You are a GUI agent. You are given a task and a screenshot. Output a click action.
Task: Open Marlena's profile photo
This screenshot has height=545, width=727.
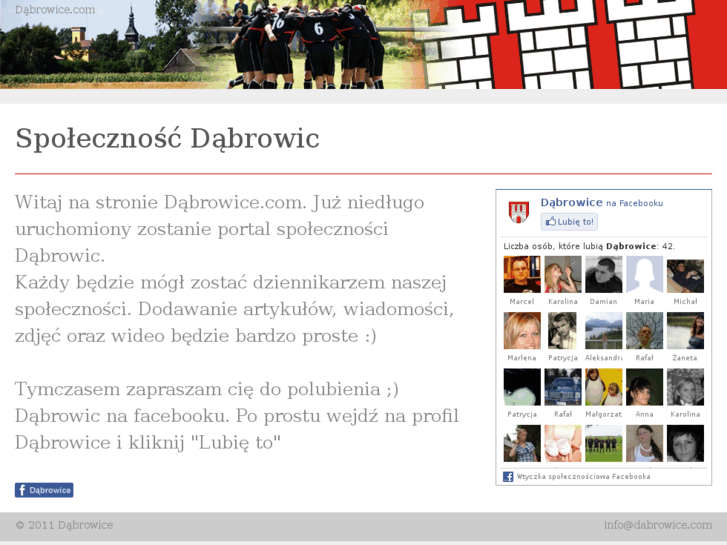(522, 331)
